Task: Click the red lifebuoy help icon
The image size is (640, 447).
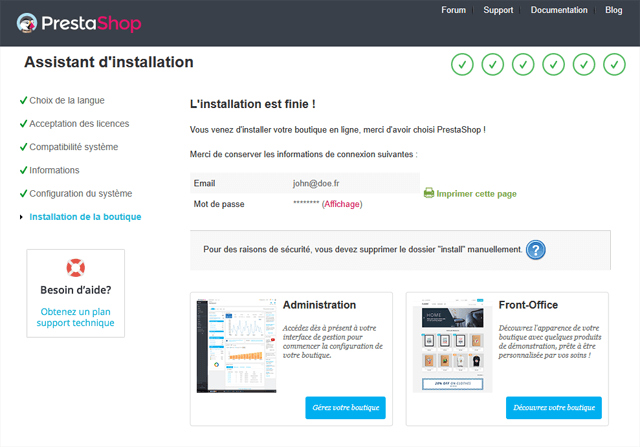Action: 76,268
